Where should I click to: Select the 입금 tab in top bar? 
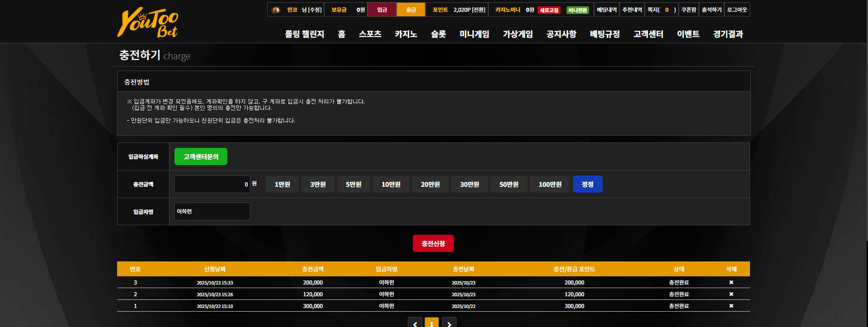382,9
